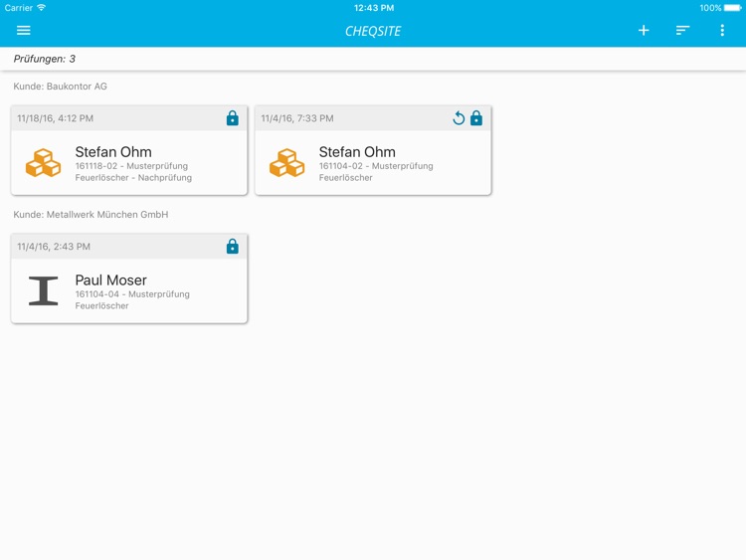Tap 'Kunde: Baukontor AG' group heading
746x560 pixels.
tap(60, 87)
